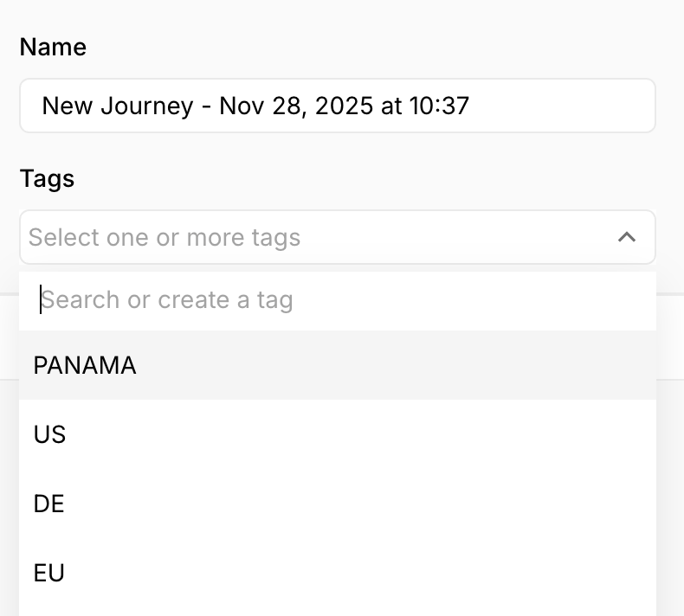Collapse the Tags dropdown chevron arrow

[627, 237]
